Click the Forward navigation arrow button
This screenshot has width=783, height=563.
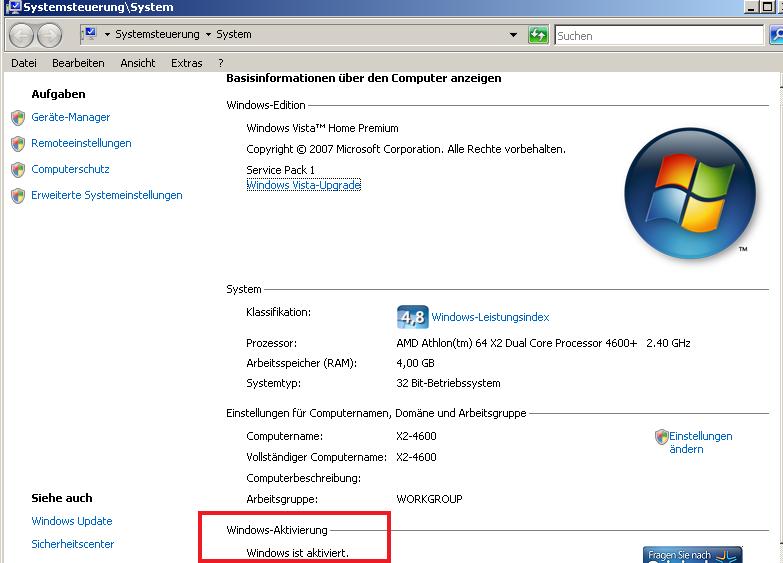(x=49, y=35)
